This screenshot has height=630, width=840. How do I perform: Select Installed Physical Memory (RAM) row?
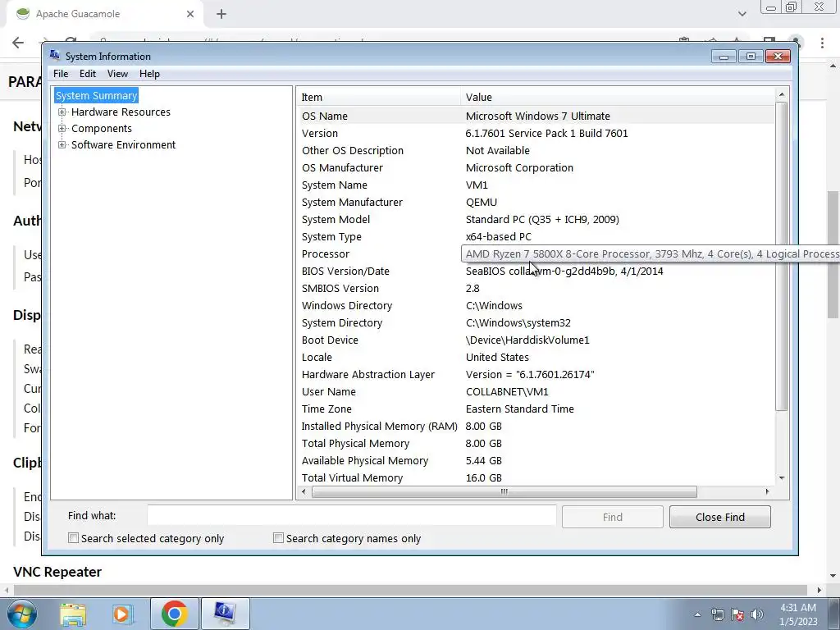(x=535, y=426)
